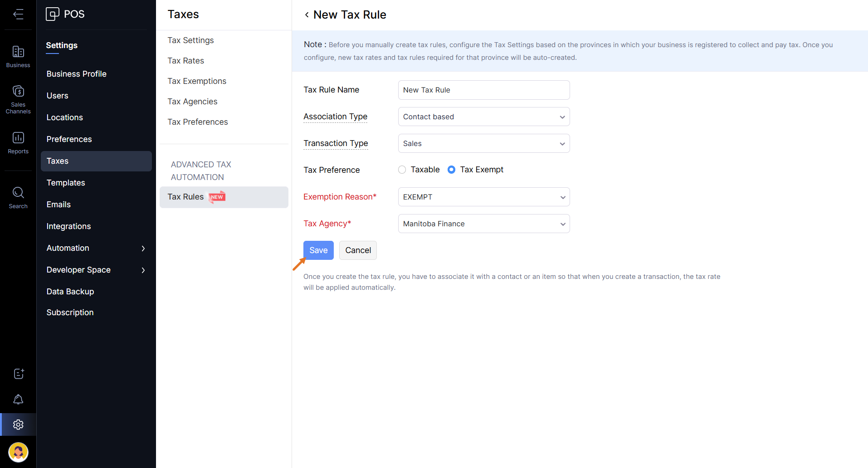The width and height of the screenshot is (868, 468).
Task: Click the Tax Rule Name input field
Action: click(483, 90)
